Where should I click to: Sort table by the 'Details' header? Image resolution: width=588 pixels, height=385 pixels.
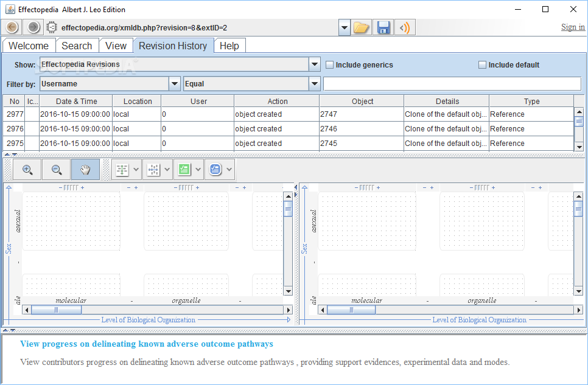click(x=447, y=101)
